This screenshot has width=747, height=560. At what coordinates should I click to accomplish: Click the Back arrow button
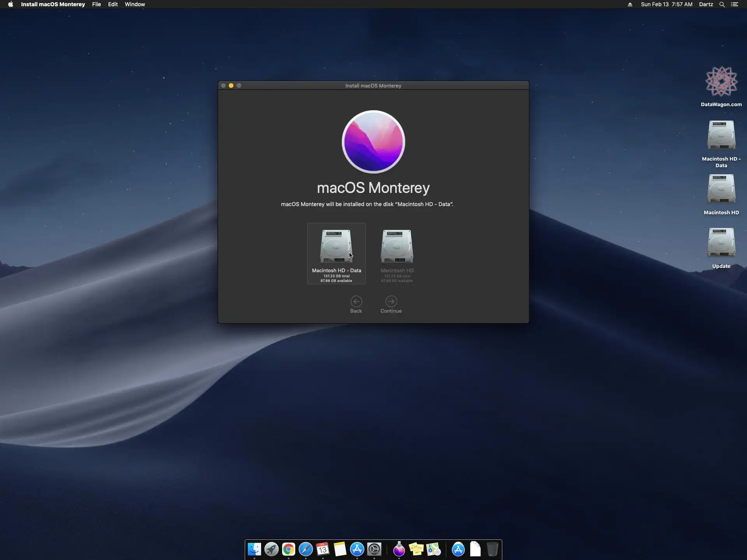pyautogui.click(x=356, y=302)
